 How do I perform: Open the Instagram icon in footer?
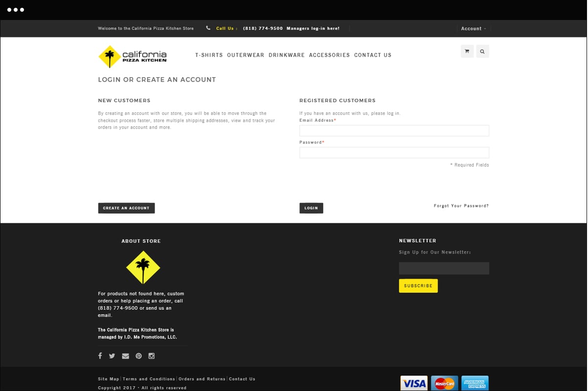152,356
